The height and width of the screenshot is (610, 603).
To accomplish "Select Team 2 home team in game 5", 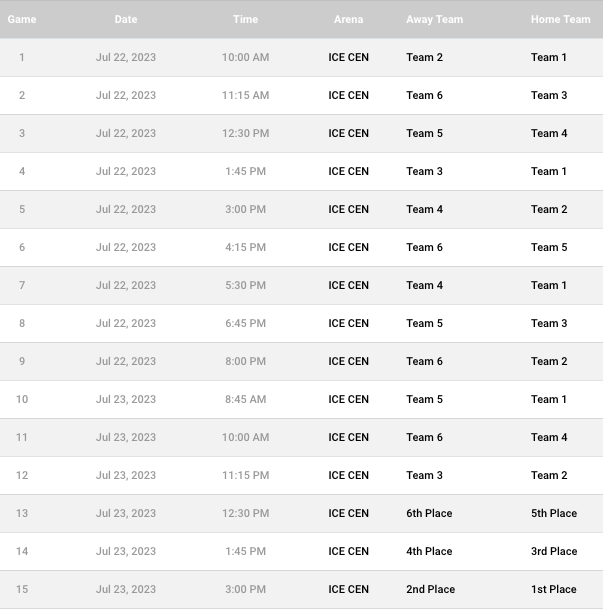I will pos(549,209).
